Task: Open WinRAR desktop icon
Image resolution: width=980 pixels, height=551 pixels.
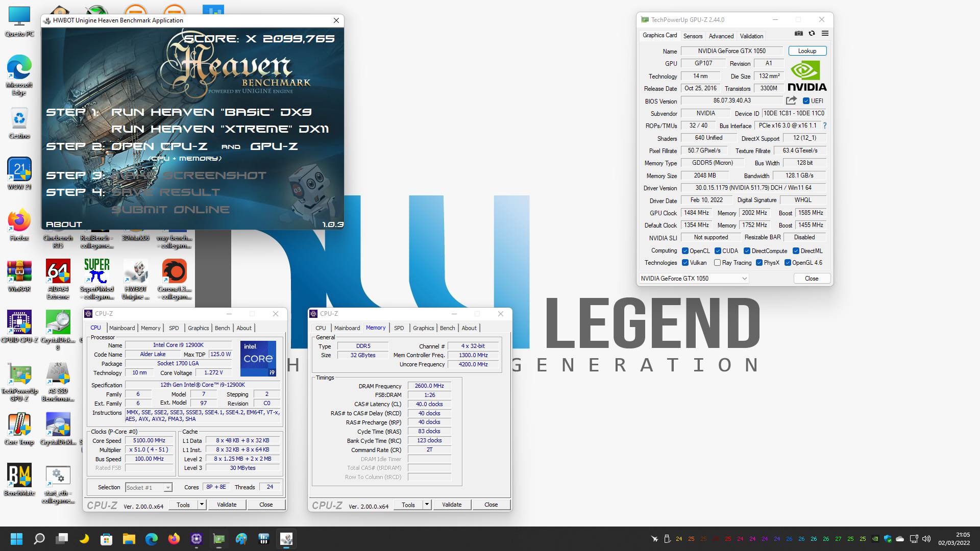Action: pos(19,275)
